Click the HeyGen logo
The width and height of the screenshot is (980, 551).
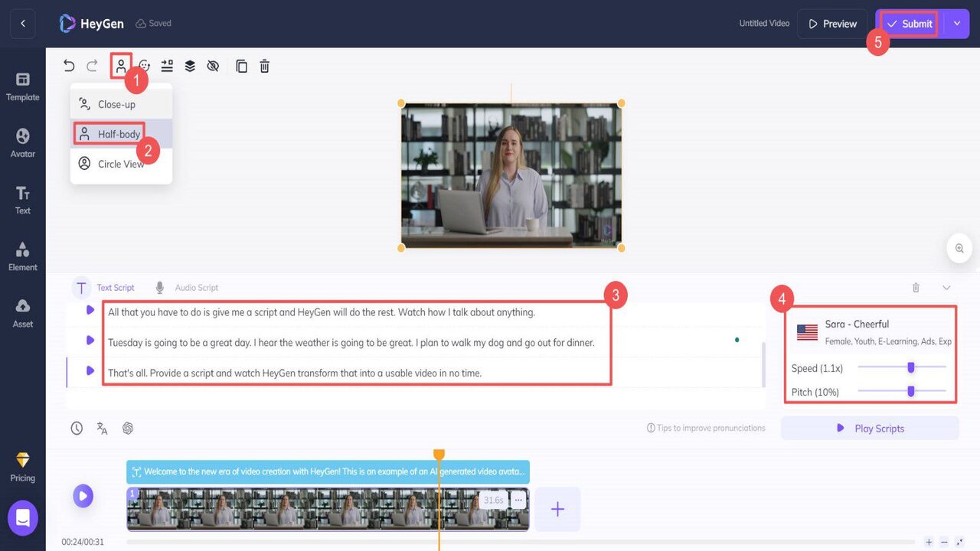[91, 24]
